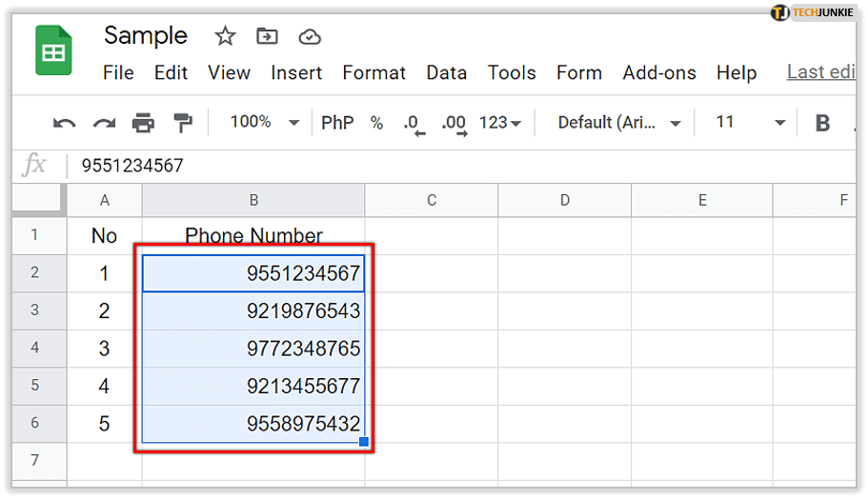Click the Google Sheets home icon
Screen dimensions: 868x499
click(x=53, y=50)
